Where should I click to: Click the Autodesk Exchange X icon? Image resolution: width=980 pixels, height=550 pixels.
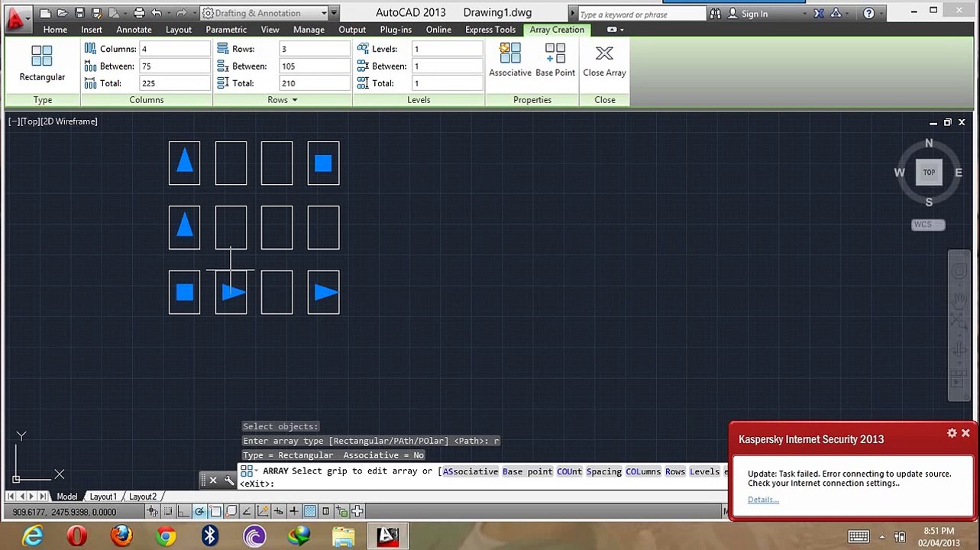click(819, 14)
